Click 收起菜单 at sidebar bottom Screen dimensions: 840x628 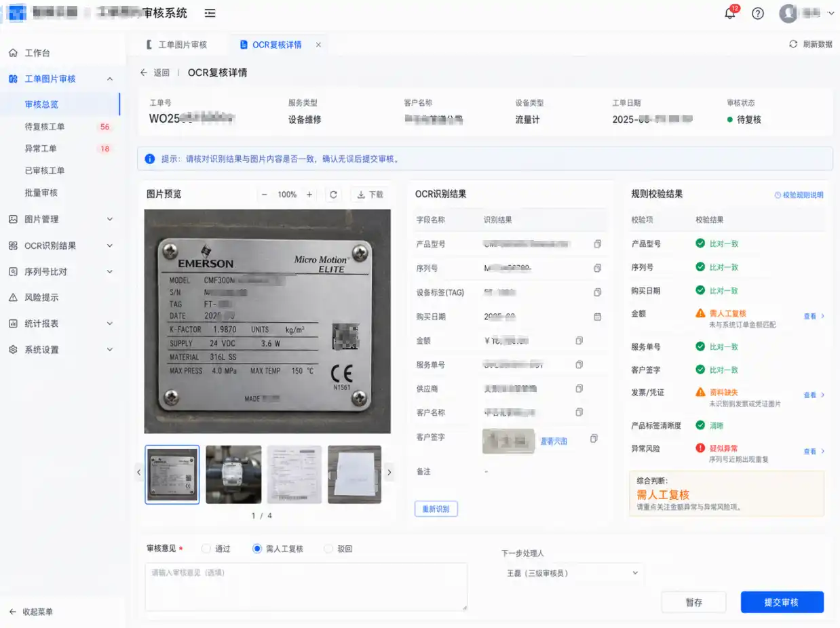tap(31, 612)
